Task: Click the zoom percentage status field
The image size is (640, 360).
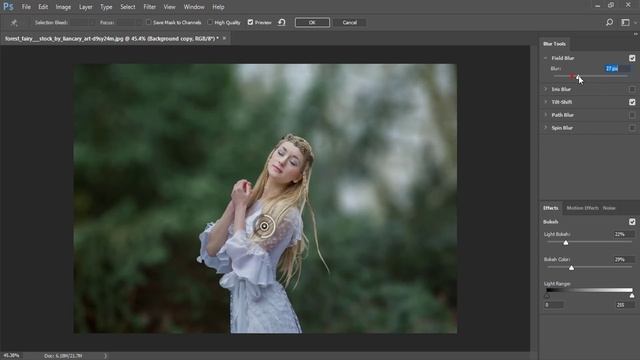Action: (11, 356)
